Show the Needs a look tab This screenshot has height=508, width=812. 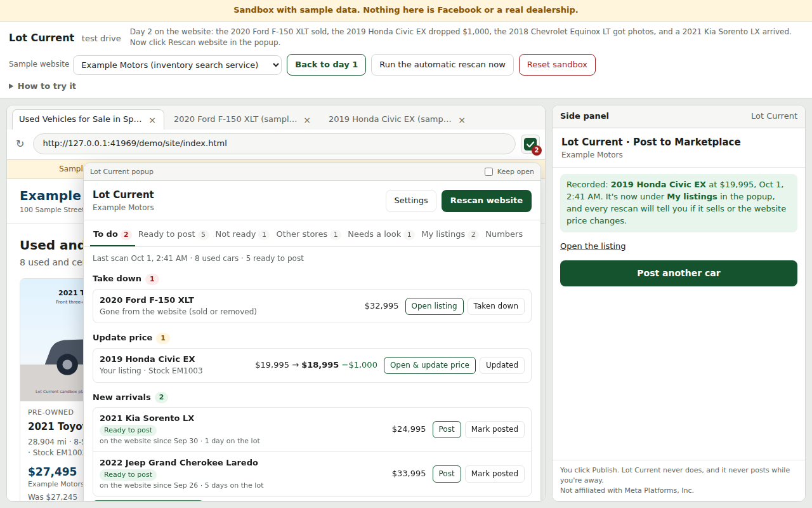coord(381,234)
